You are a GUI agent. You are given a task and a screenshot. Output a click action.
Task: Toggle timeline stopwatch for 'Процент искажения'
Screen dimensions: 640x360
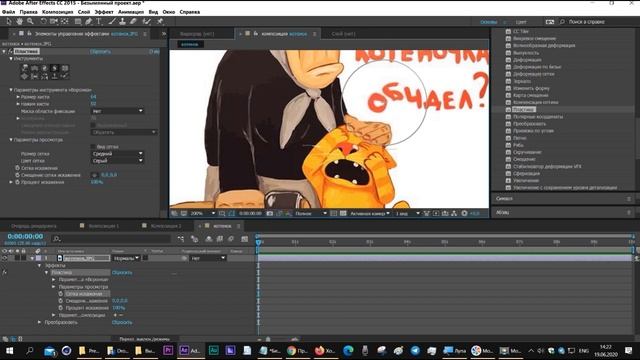pos(61,308)
